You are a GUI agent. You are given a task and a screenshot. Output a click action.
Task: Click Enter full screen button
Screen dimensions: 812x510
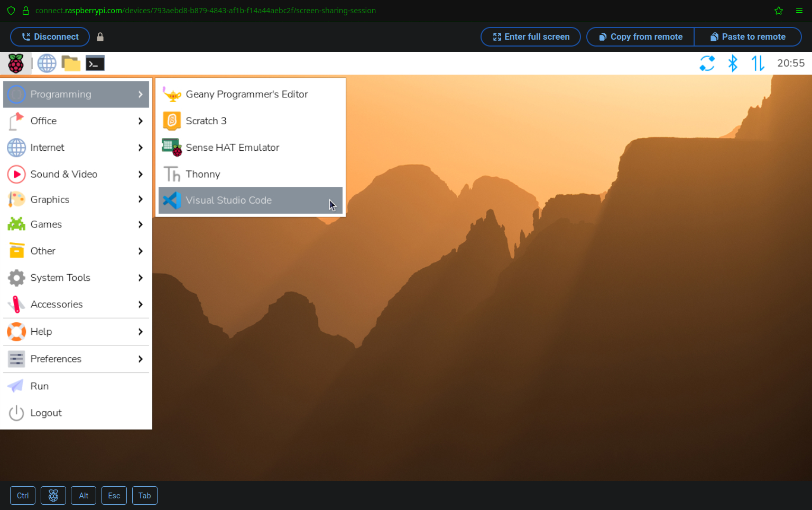tap(531, 37)
